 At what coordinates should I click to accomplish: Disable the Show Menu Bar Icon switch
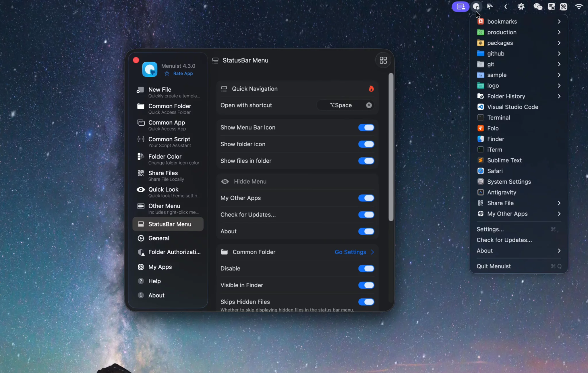coord(366,127)
